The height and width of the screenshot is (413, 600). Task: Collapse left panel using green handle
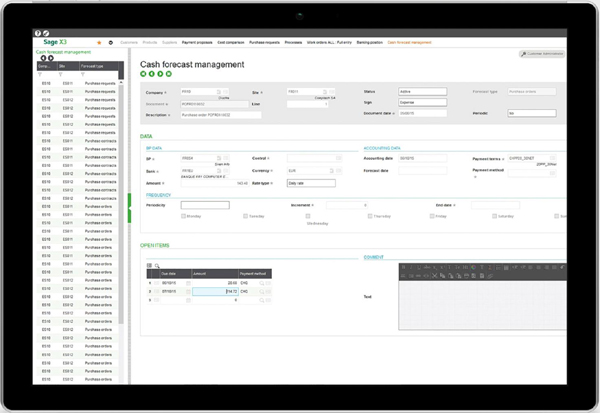click(129, 208)
